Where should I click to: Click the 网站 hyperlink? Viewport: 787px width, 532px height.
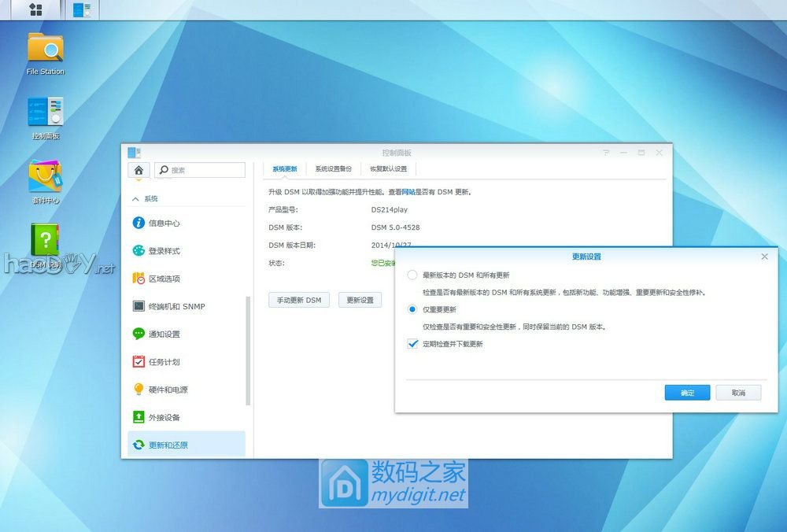tap(408, 192)
